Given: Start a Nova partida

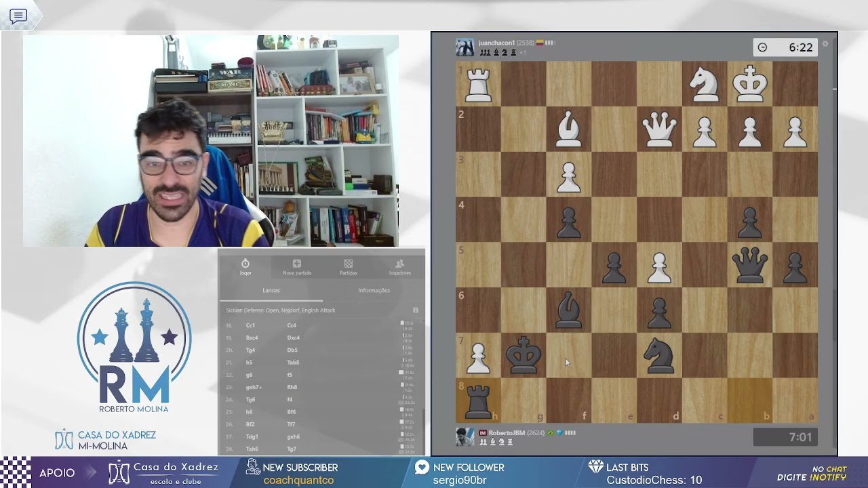Looking at the screenshot, I should [x=297, y=267].
